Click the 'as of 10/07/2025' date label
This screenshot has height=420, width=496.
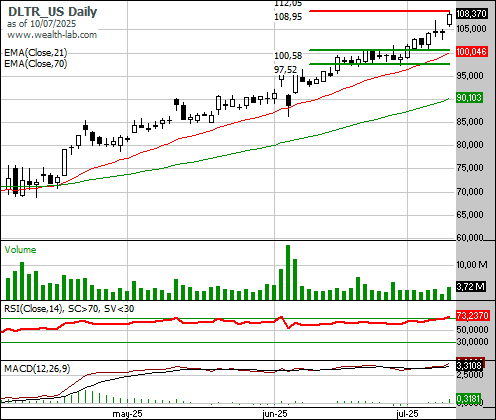pos(41,24)
